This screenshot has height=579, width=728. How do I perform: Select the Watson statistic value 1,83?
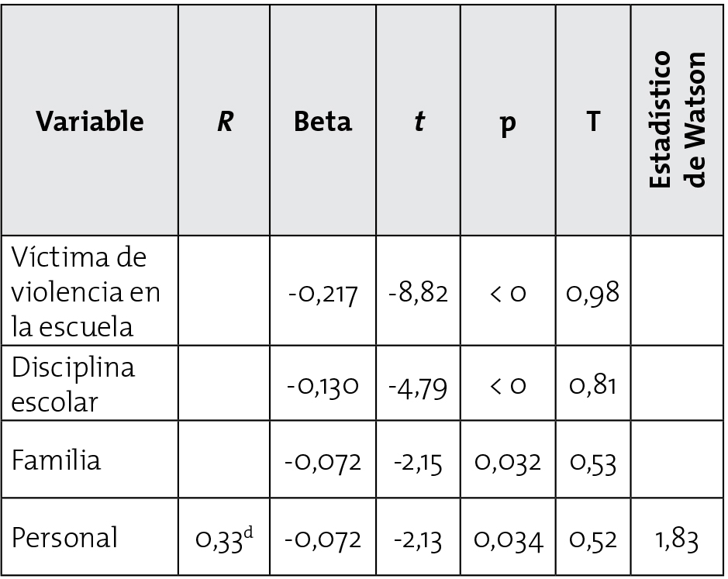tap(677, 539)
